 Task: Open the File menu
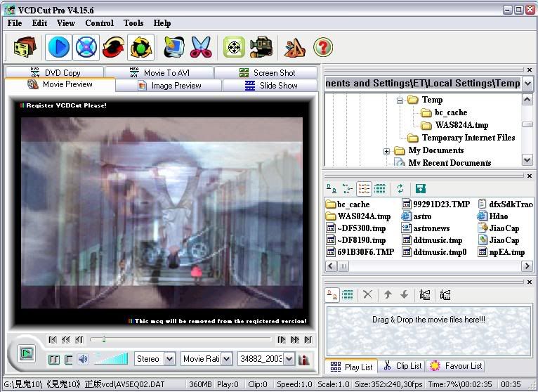click(x=15, y=23)
